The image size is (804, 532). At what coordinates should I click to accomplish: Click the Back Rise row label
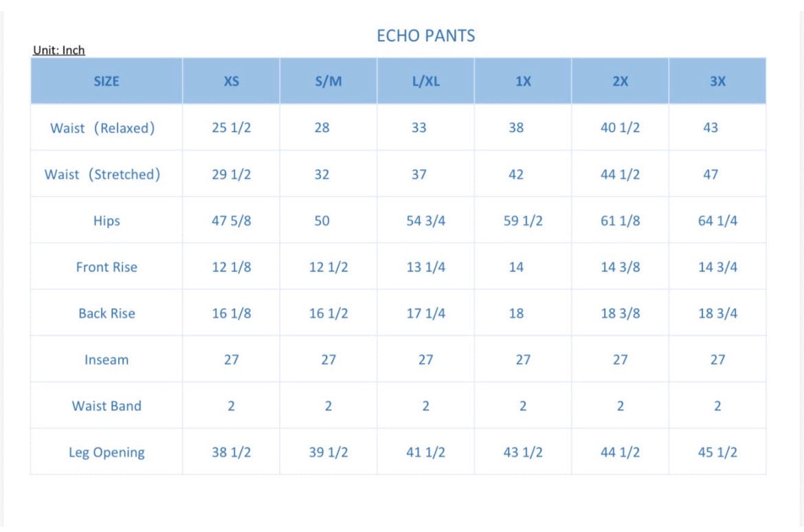[107, 313]
